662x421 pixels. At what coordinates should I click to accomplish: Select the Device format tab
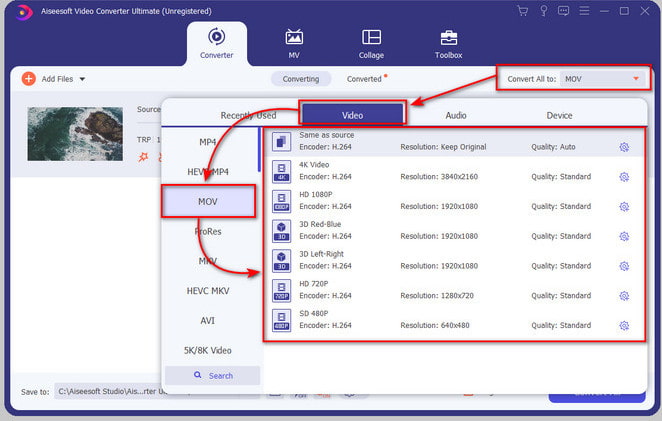559,115
